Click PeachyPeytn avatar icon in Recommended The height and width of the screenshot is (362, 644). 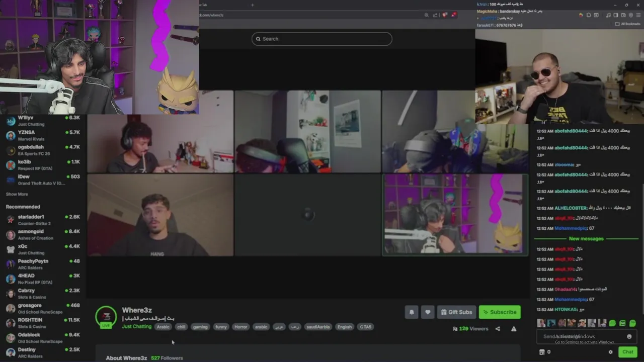click(10, 264)
